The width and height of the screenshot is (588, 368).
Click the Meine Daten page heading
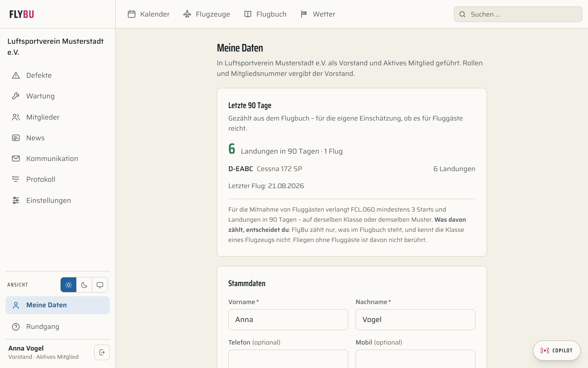coord(240,48)
